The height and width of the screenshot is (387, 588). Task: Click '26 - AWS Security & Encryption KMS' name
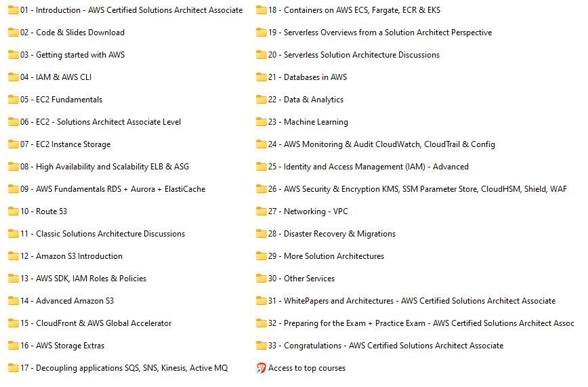(417, 189)
